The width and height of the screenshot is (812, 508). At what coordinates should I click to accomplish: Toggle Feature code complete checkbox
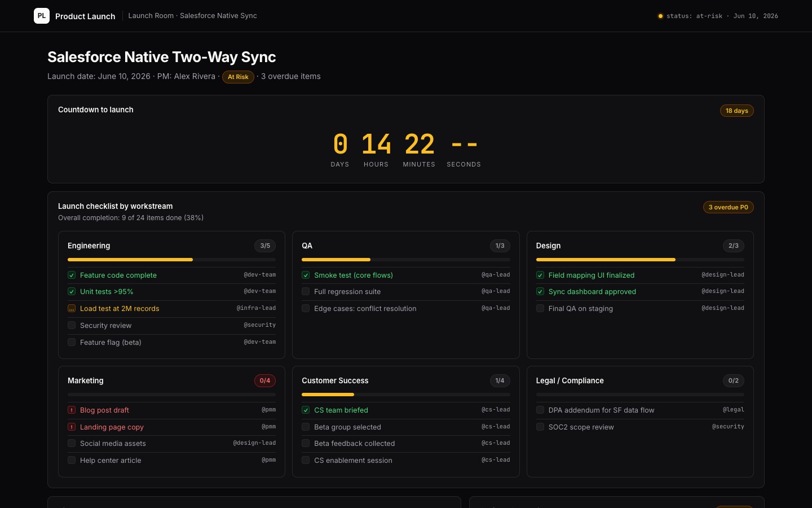coord(72,275)
